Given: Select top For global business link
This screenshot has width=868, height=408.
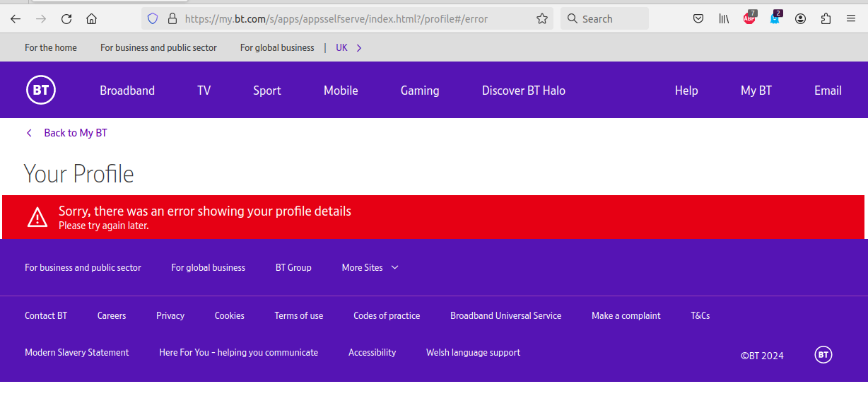Looking at the screenshot, I should 277,47.
